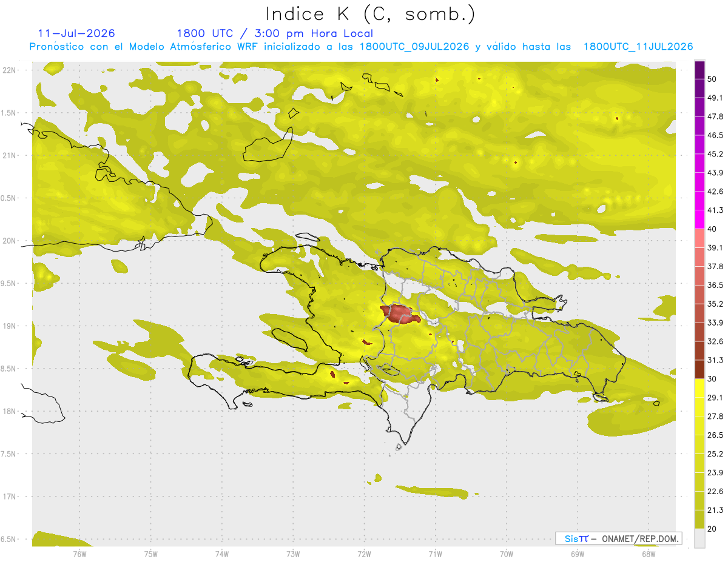Click the dark brown legend swatch between 30 and 31.3
The image size is (728, 562).
(x=699, y=369)
